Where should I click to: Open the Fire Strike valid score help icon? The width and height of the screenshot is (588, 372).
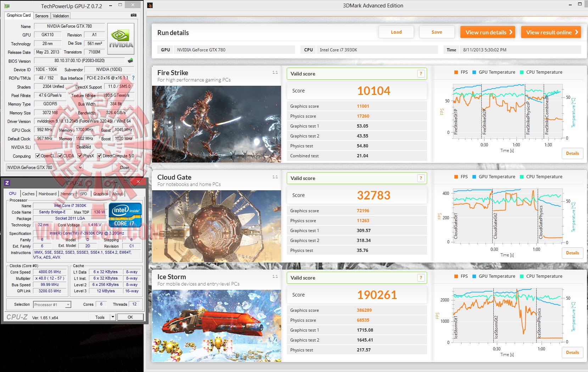(421, 74)
